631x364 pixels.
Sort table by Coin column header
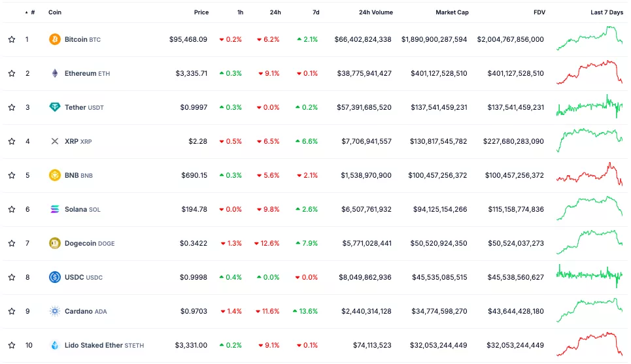(55, 12)
